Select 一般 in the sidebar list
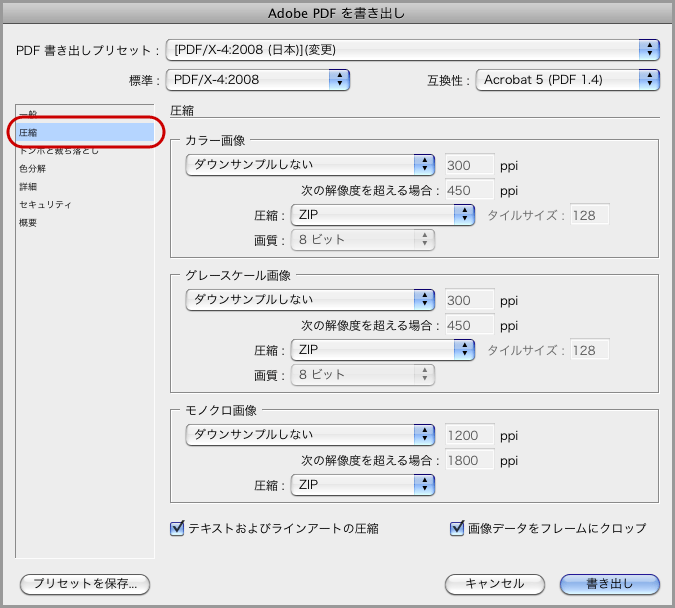Viewport: 675px width, 608px height. pyautogui.click(x=85, y=114)
